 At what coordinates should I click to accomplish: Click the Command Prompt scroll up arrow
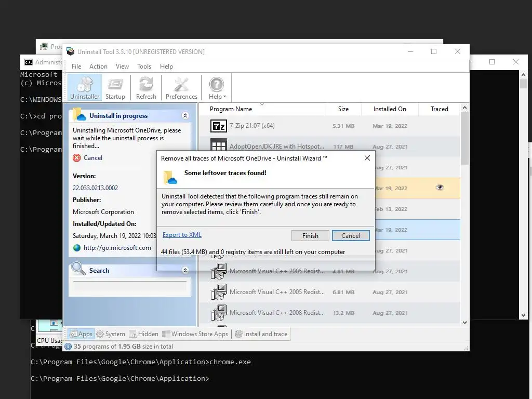[x=523, y=75]
